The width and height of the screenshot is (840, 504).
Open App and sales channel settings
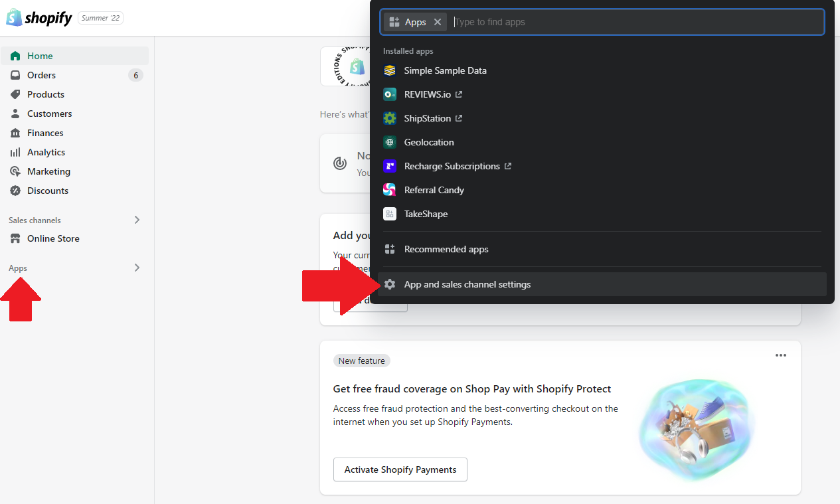(x=602, y=284)
